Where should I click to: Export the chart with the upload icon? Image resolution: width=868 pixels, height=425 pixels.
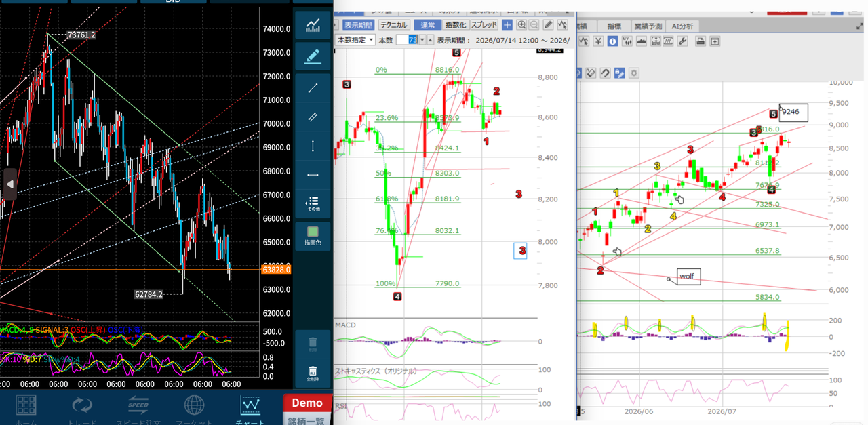(x=715, y=41)
